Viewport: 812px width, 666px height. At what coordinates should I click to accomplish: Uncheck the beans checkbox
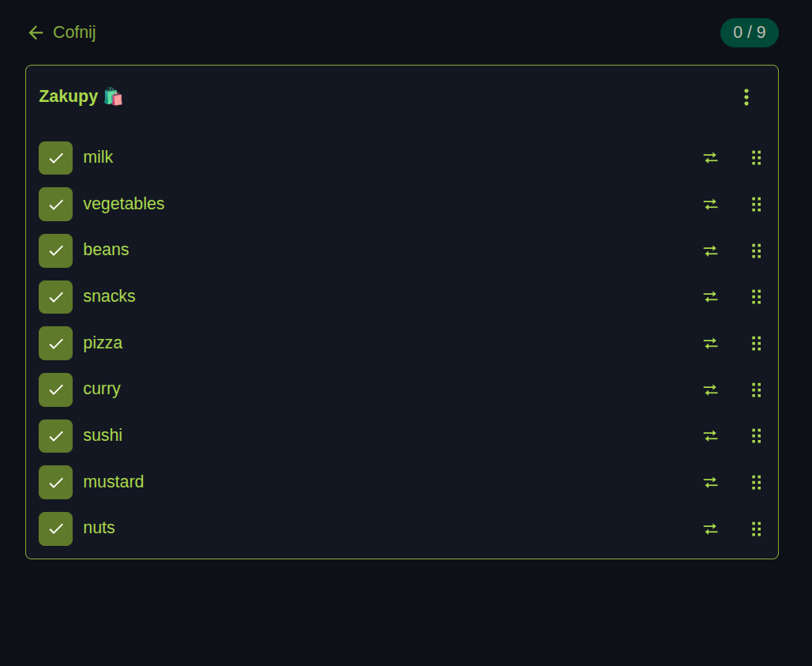55,250
